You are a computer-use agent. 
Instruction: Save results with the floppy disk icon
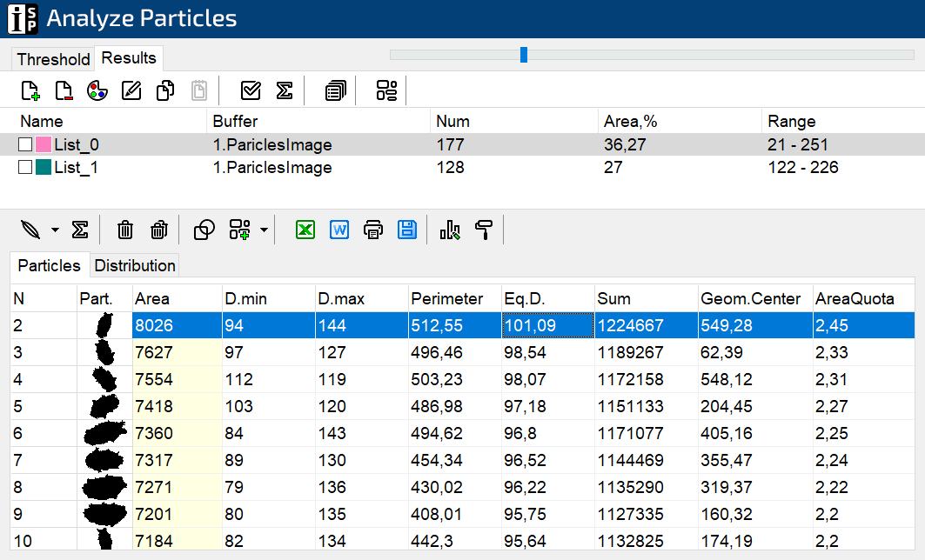point(407,230)
